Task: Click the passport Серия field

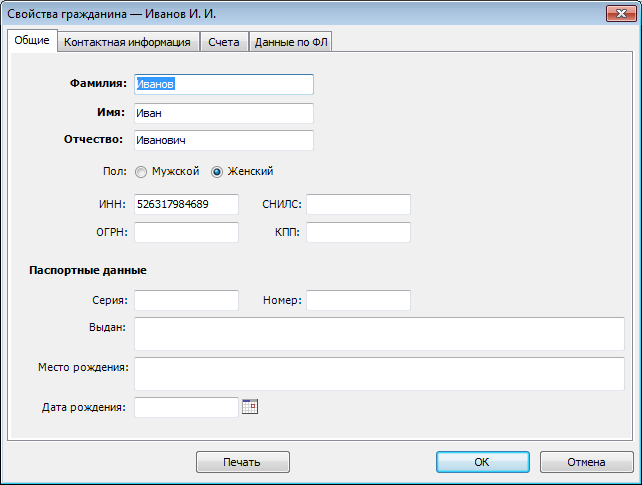Action: [186, 301]
